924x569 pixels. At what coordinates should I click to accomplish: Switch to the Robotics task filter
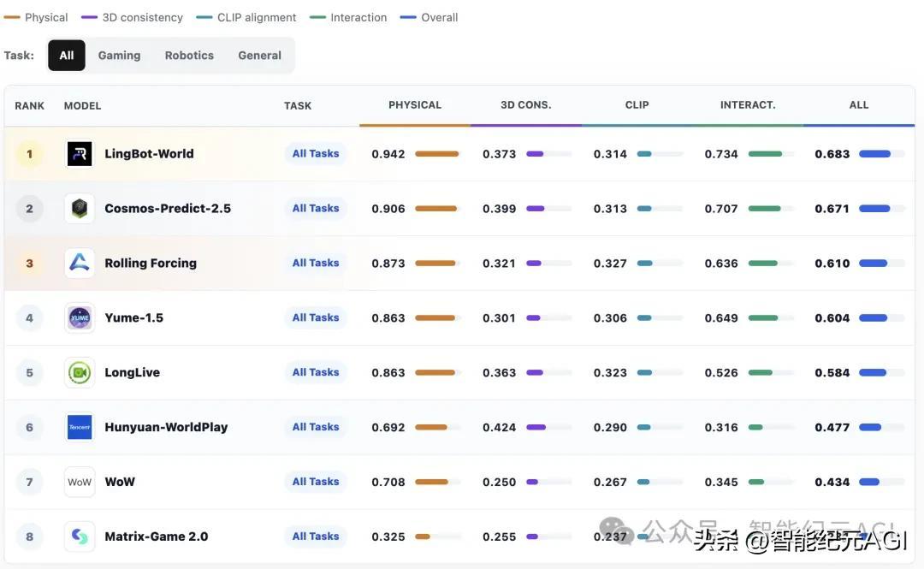[189, 56]
